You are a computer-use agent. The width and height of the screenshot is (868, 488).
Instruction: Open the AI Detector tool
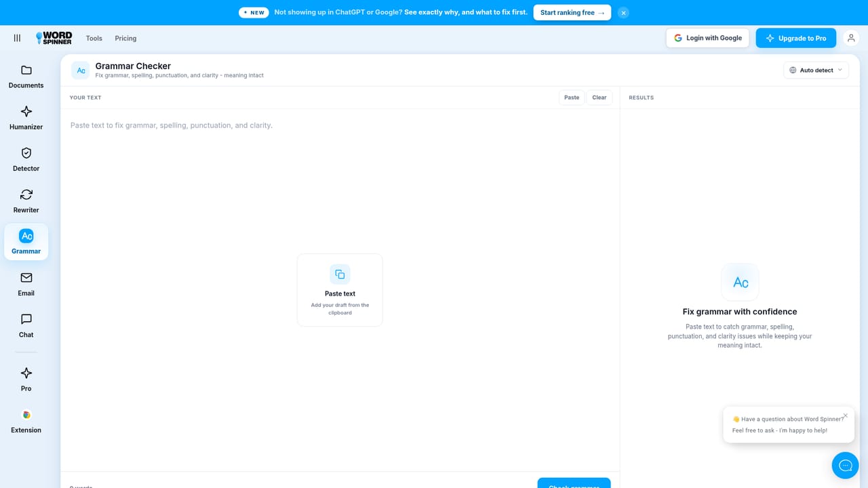[x=26, y=159]
